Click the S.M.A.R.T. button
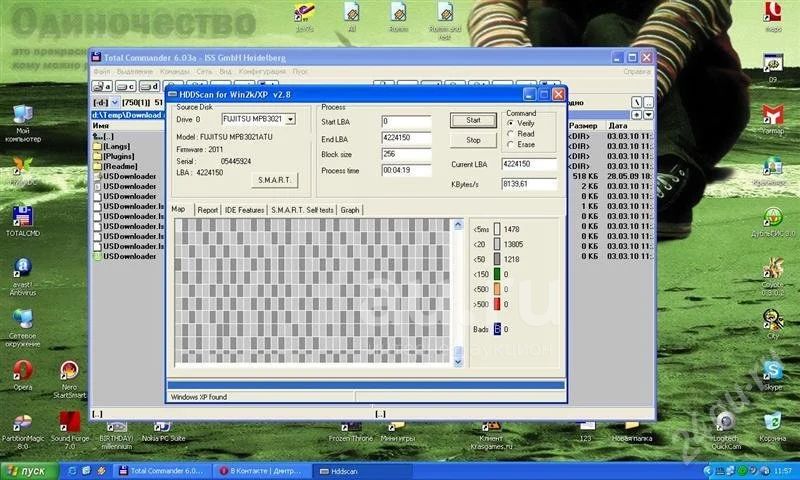This screenshot has height=480, width=800. [274, 180]
